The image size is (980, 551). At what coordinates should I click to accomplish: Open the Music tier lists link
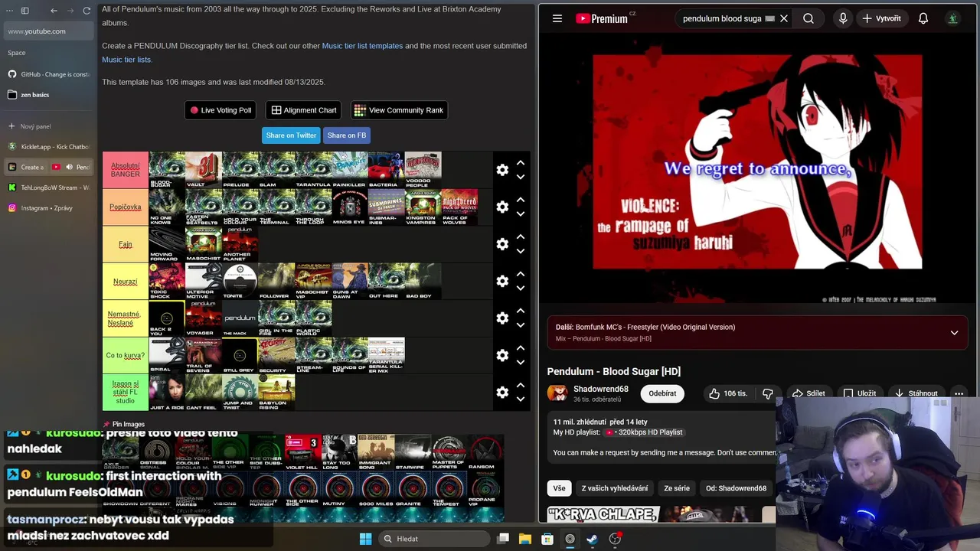click(126, 60)
